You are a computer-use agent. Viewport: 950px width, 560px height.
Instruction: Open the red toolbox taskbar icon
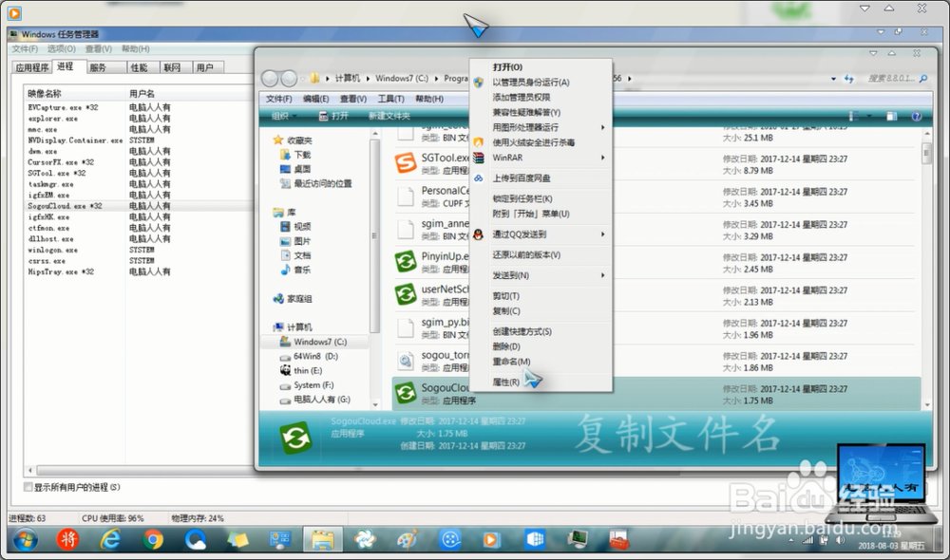618,539
